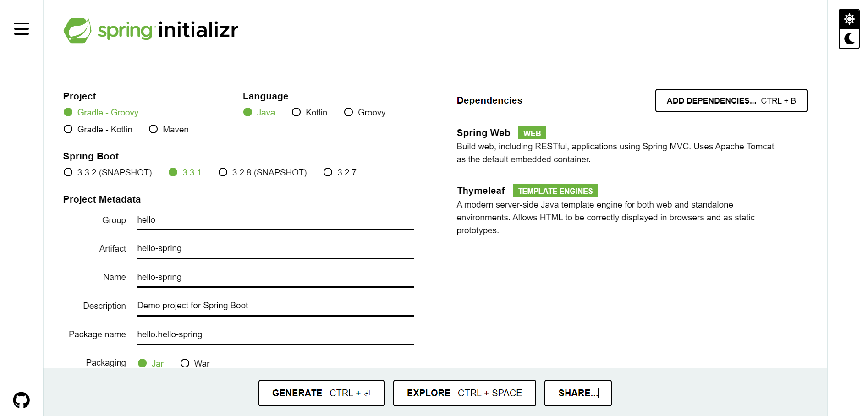This screenshot has width=868, height=416.
Task: Edit the Description text field
Action: [275, 306]
